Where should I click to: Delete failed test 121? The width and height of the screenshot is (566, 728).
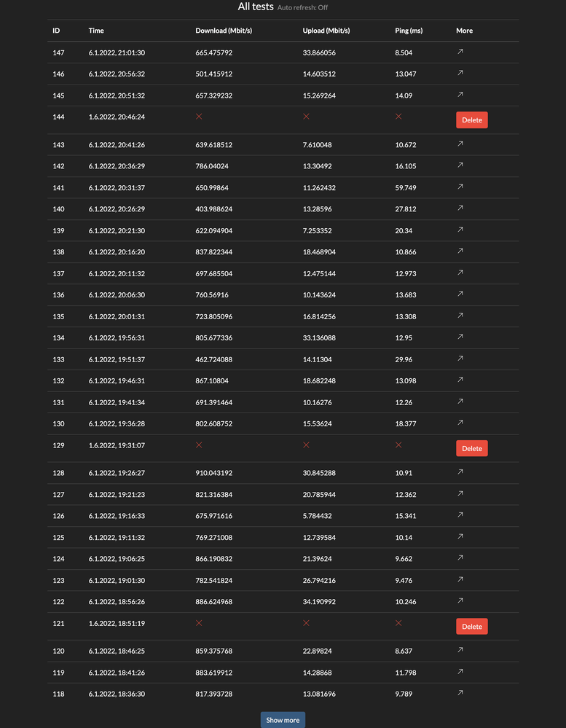tap(471, 627)
